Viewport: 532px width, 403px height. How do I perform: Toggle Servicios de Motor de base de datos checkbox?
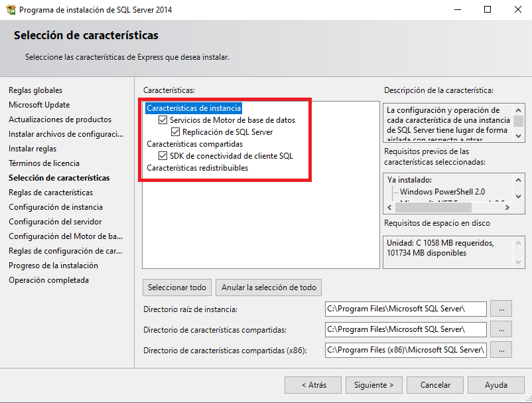point(163,120)
